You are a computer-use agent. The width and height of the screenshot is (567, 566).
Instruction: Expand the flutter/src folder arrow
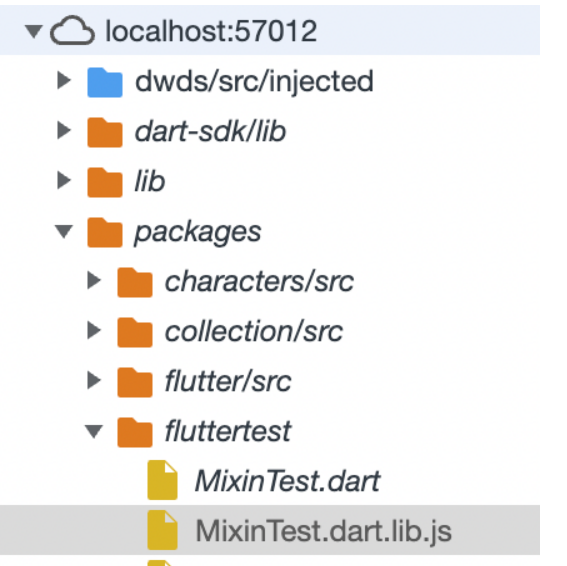(x=94, y=380)
